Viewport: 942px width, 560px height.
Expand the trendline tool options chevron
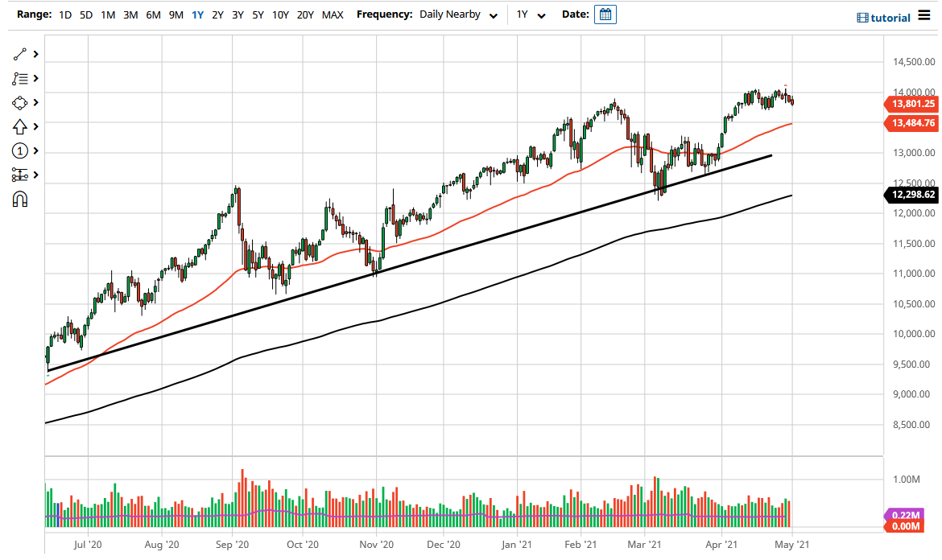pos(35,54)
